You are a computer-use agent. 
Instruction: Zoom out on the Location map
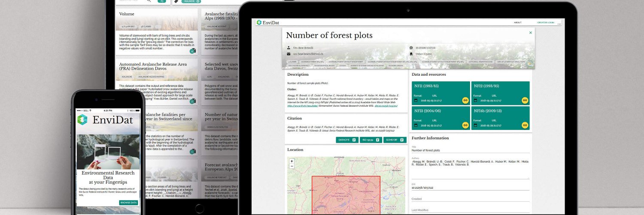point(292,166)
